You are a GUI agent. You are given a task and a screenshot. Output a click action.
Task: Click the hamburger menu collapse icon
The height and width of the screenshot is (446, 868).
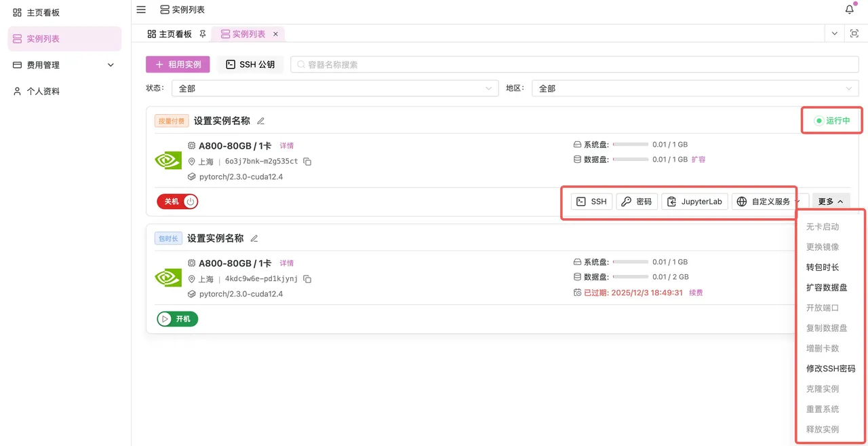141,10
